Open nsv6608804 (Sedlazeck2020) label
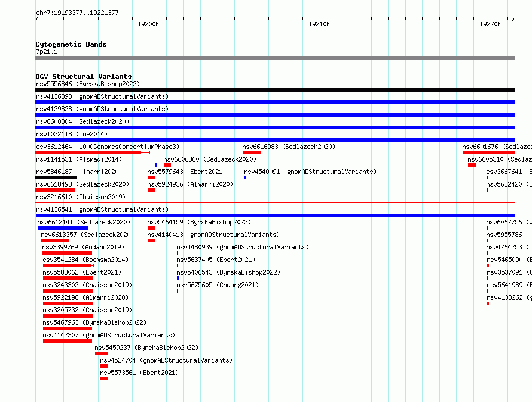 [82, 121]
